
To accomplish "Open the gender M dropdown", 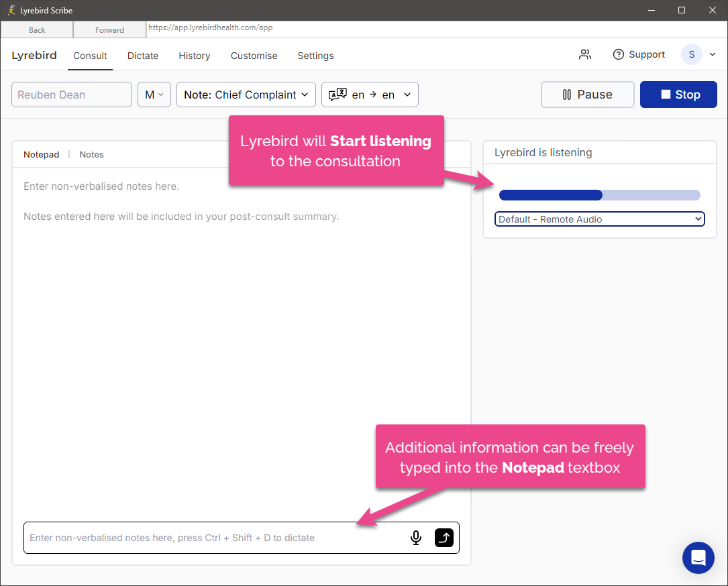I will (x=154, y=95).
